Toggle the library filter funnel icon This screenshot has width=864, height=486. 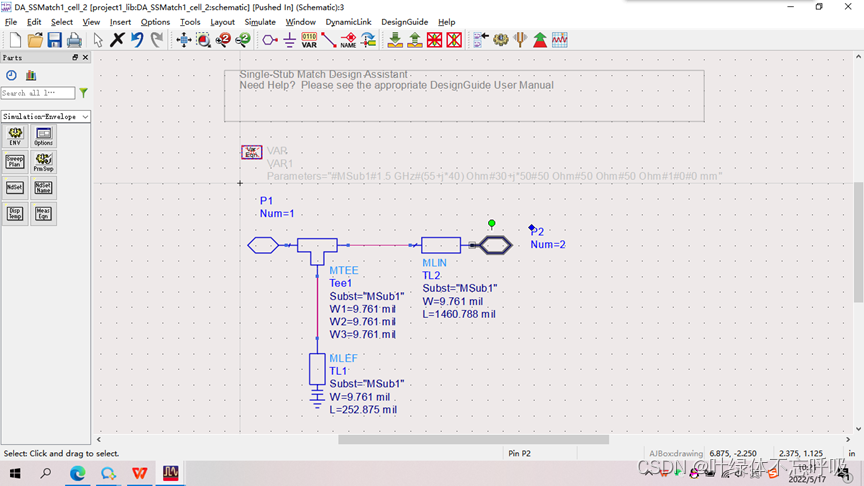pyautogui.click(x=83, y=93)
